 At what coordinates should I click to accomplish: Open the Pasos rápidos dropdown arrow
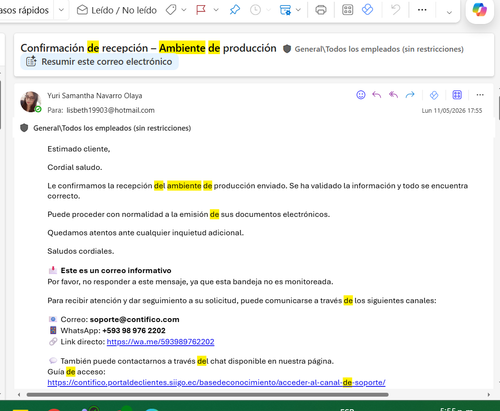pos(61,10)
